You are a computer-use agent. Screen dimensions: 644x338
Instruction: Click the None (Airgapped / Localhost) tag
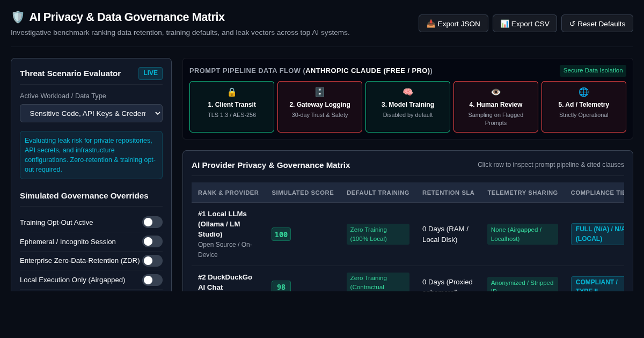click(x=523, y=234)
